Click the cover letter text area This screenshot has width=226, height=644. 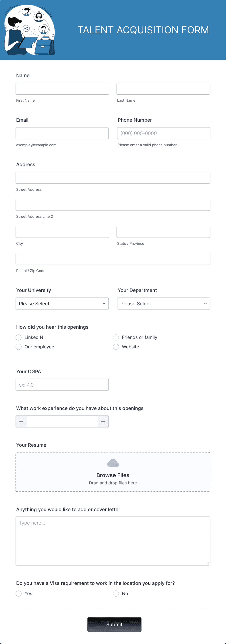point(113,540)
